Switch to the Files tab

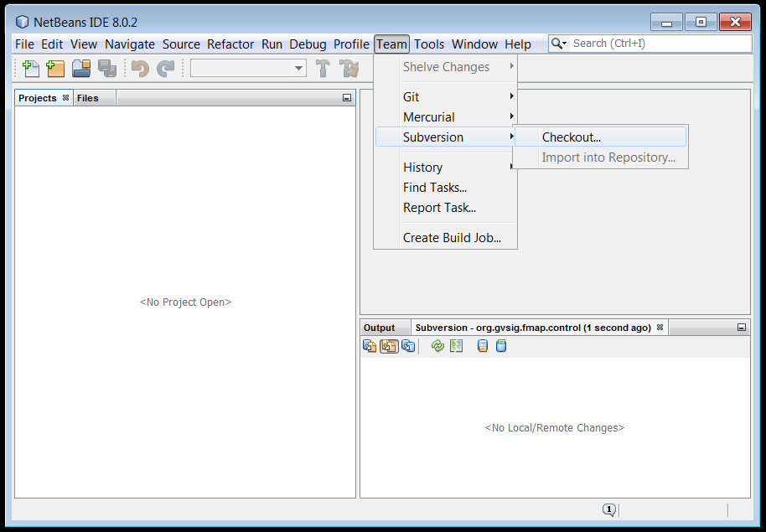pyautogui.click(x=88, y=98)
